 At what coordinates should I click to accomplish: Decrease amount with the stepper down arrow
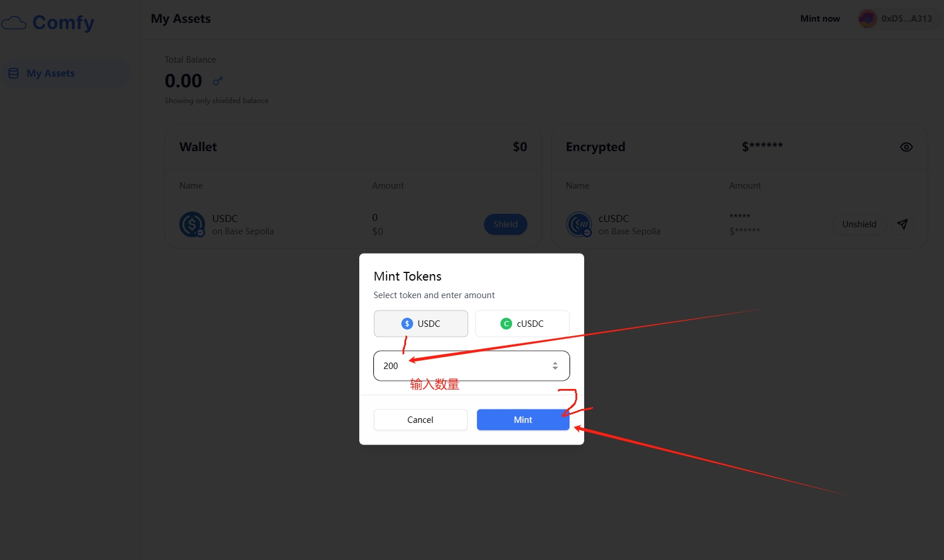pos(555,369)
